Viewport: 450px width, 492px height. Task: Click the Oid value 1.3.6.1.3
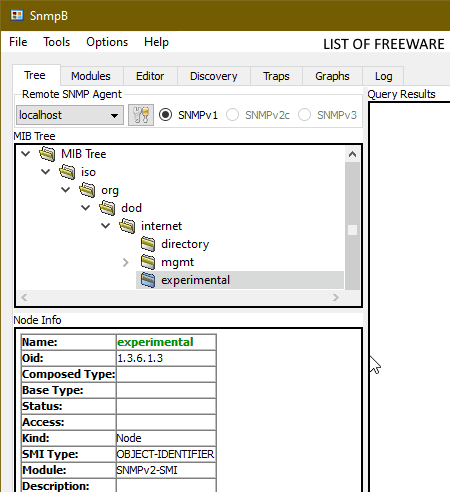[x=140, y=358]
